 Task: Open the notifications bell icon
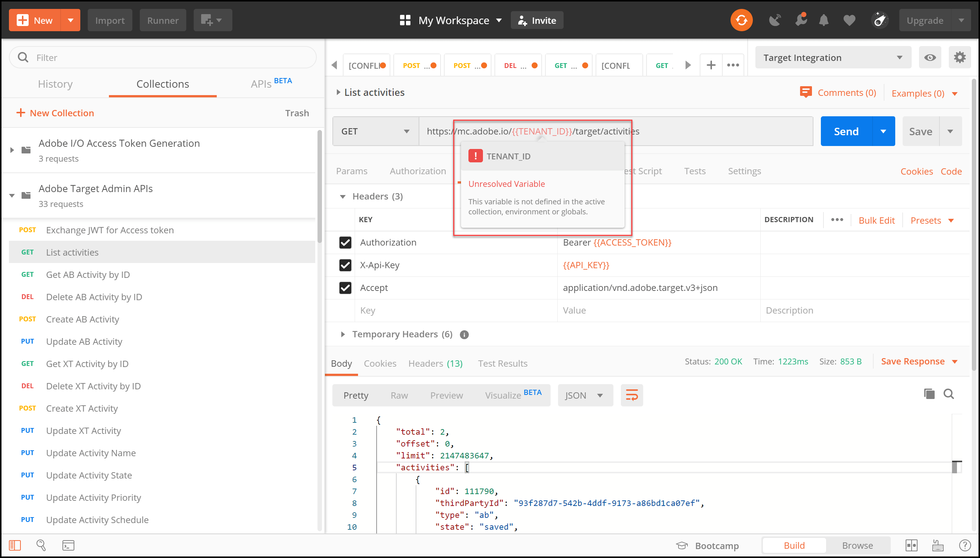coord(823,20)
